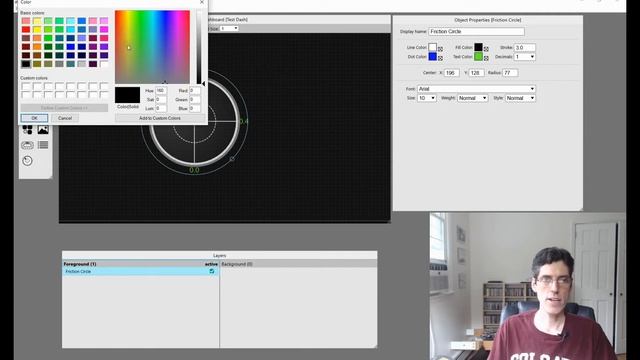Screen dimensions: 640x360
Task: Click the vertical luminance slider bar
Action: pos(199,47)
